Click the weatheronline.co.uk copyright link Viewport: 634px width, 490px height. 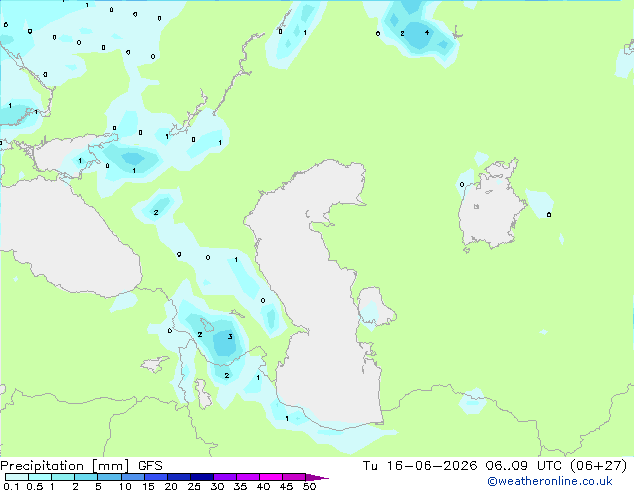click(x=550, y=481)
